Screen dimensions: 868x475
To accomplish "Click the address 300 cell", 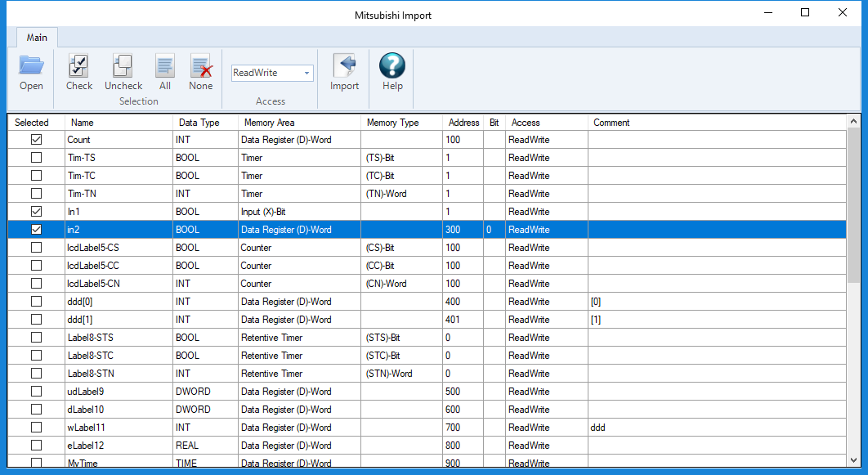I will coord(463,229).
